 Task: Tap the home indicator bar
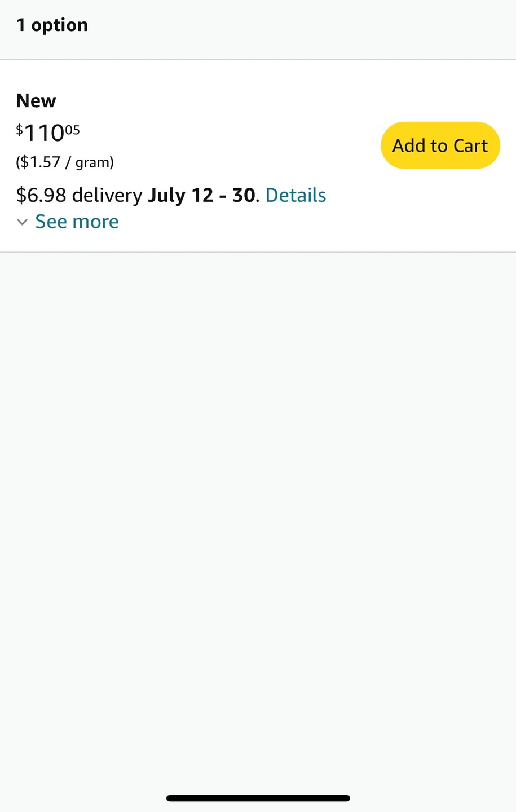point(258,798)
